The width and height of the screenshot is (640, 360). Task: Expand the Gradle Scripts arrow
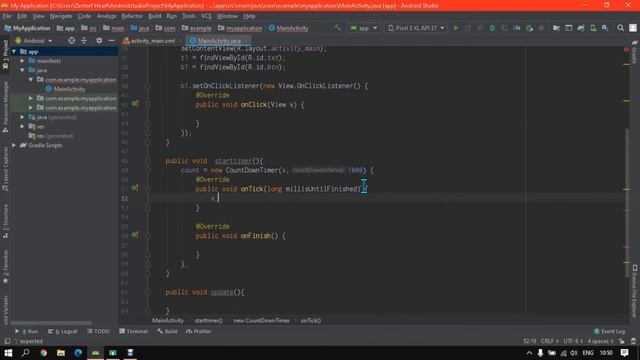coord(14,145)
